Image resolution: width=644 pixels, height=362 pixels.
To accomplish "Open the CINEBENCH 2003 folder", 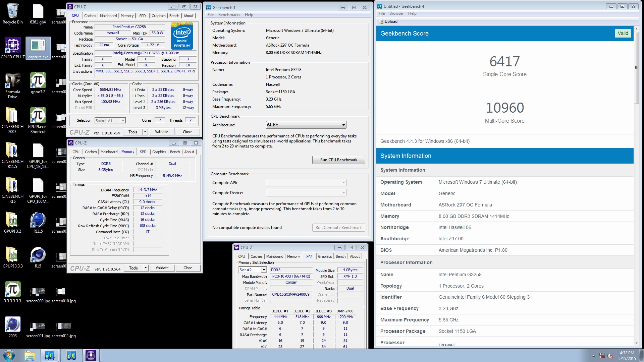I will [x=12, y=121].
